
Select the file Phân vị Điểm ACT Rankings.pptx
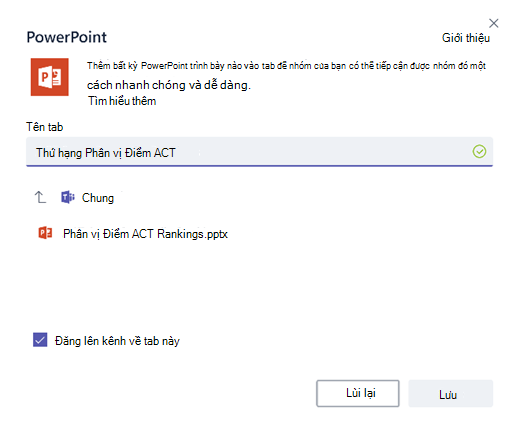[x=145, y=234]
